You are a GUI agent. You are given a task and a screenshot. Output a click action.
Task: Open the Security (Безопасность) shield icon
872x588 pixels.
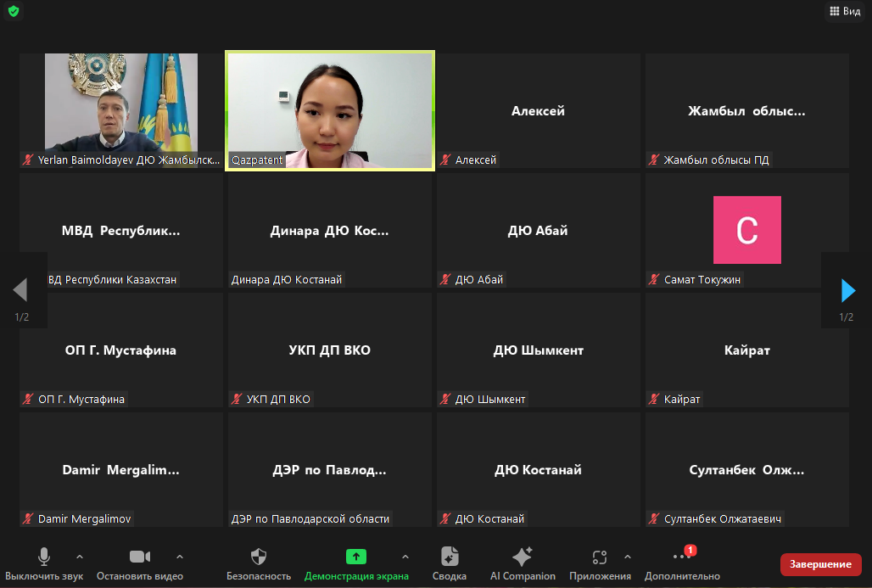click(x=259, y=557)
